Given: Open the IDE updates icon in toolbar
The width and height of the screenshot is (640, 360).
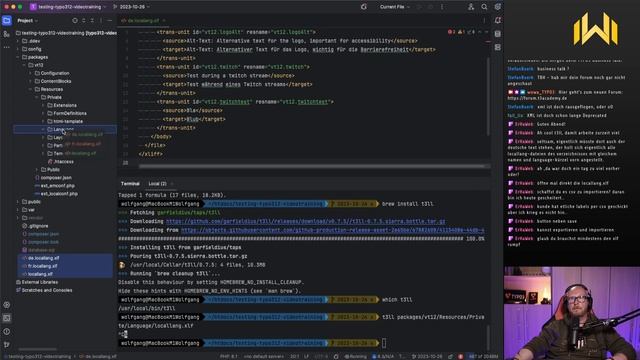Looking at the screenshot, I should click(x=364, y=7).
